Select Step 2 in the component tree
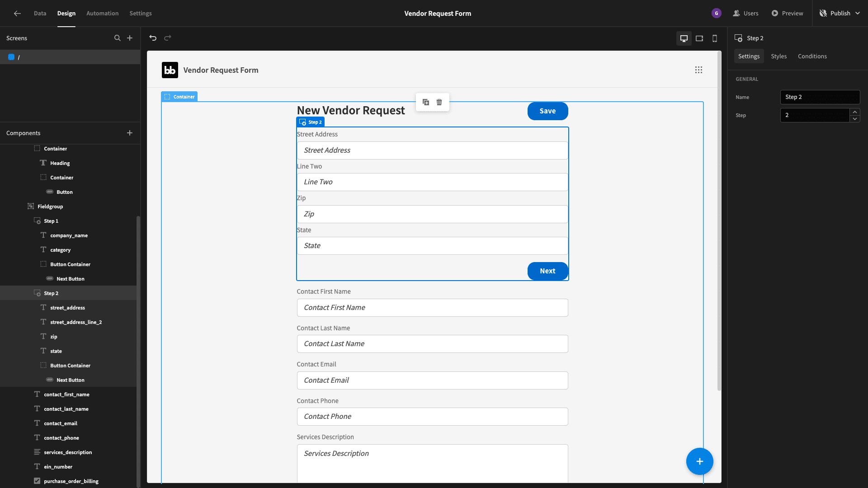This screenshot has height=488, width=868. pos(68,293)
